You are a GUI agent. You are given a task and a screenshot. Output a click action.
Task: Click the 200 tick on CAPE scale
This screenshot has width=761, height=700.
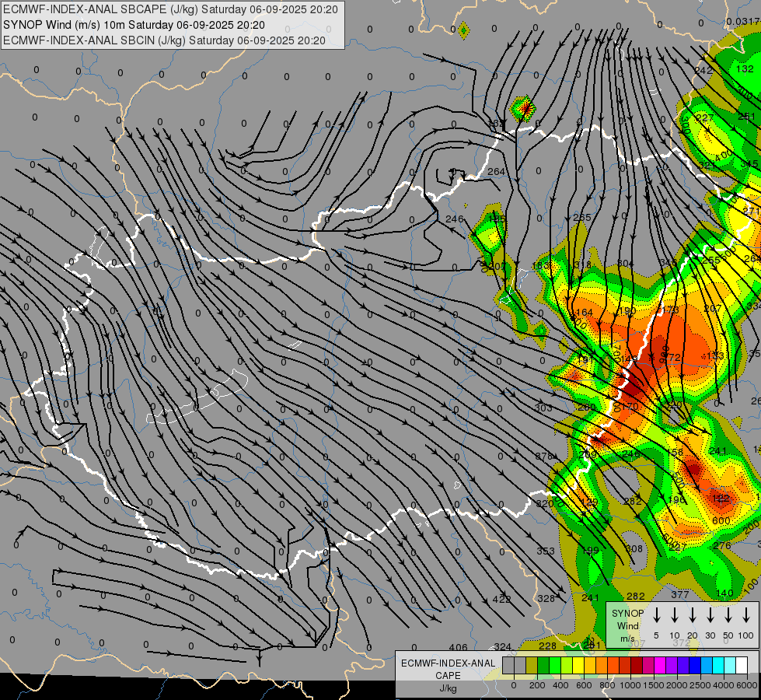click(537, 685)
